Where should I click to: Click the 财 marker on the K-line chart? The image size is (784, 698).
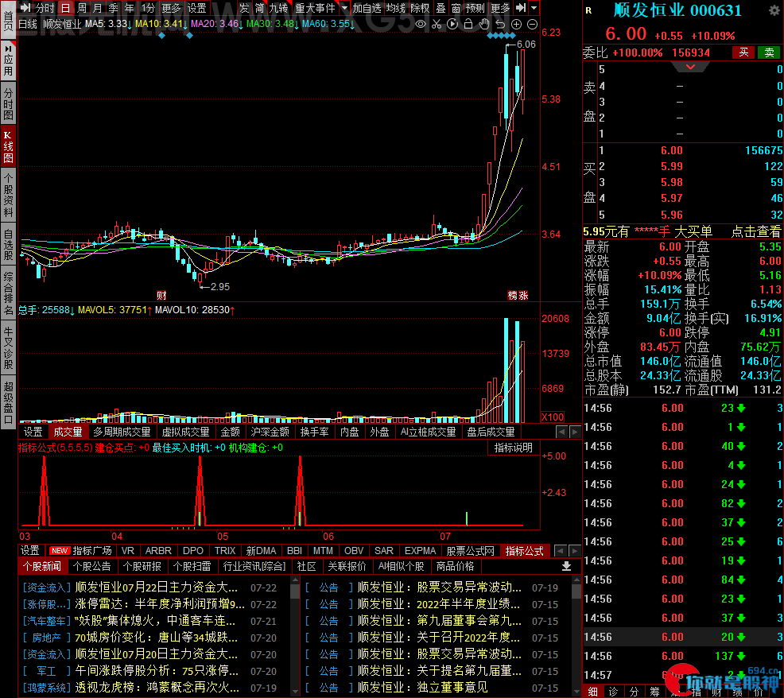coord(161,295)
